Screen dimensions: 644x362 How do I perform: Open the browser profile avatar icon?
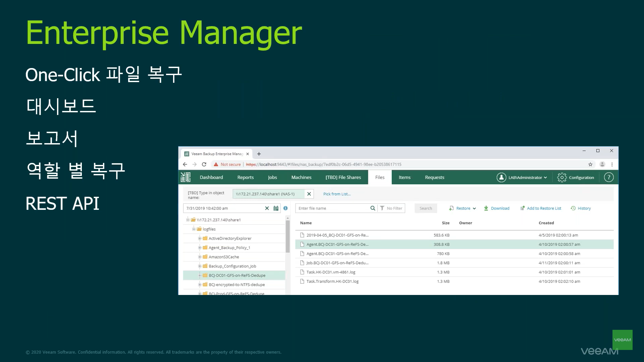[602, 164]
